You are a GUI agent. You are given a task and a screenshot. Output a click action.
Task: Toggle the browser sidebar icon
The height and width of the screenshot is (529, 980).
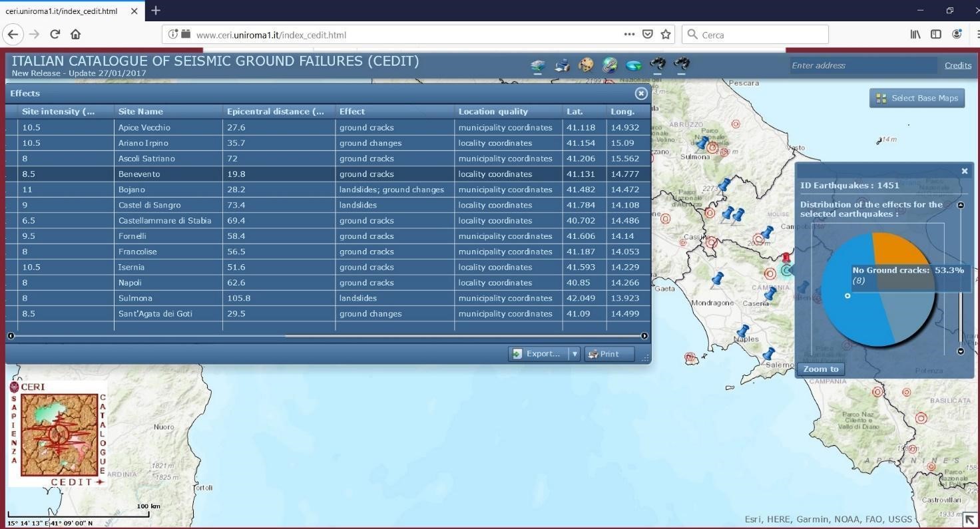936,35
